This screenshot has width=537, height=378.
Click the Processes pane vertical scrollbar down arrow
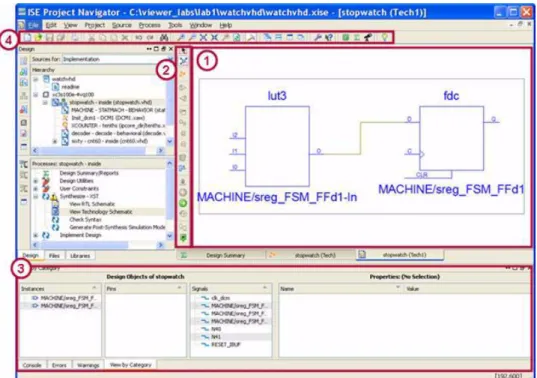coord(170,236)
